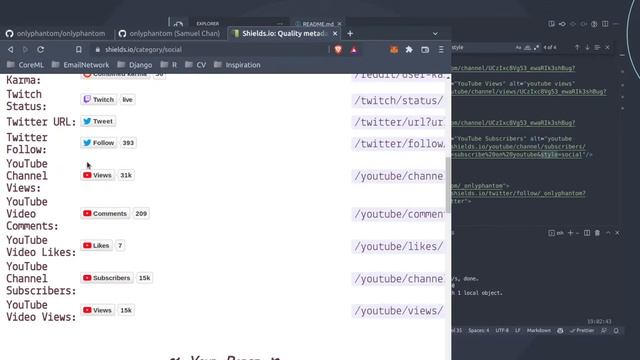Open the terminal launch profile dropdown
This screenshot has height=360, width=640.
click(x=578, y=233)
